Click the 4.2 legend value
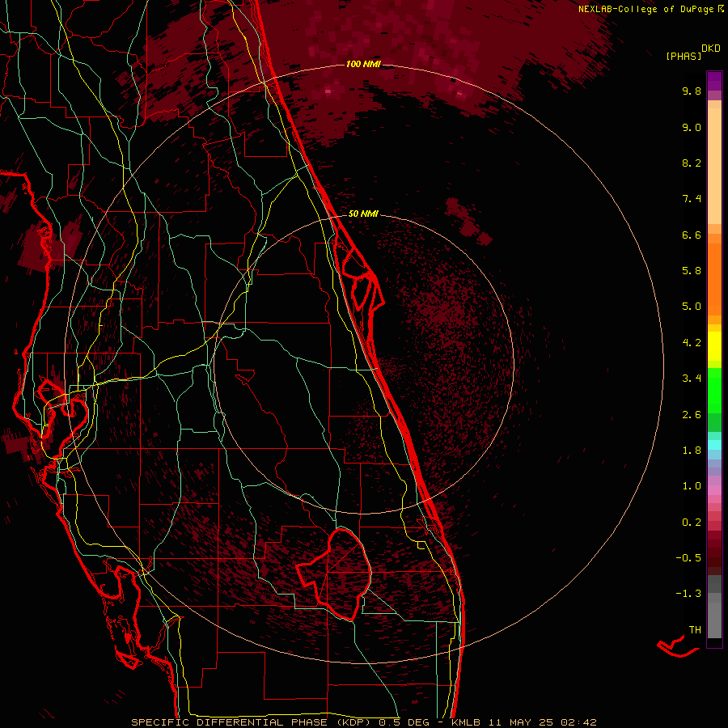Viewport: 728px width, 728px height. click(692, 343)
